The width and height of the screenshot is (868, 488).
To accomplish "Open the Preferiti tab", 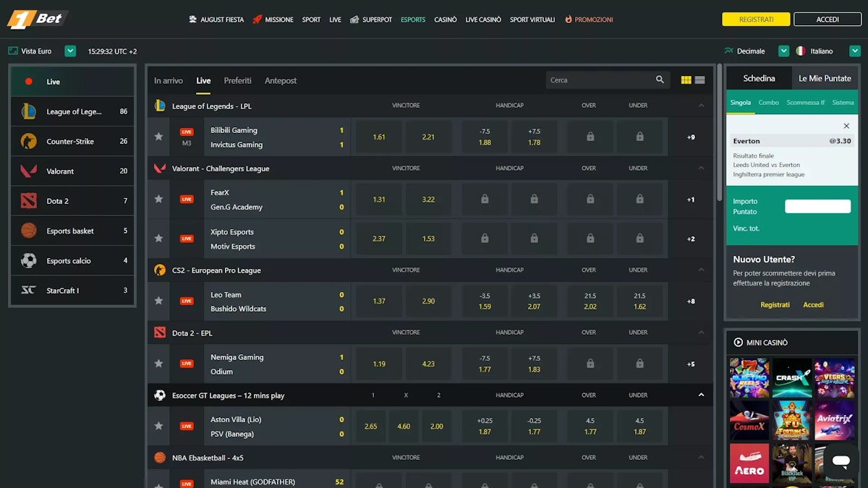I will click(238, 80).
